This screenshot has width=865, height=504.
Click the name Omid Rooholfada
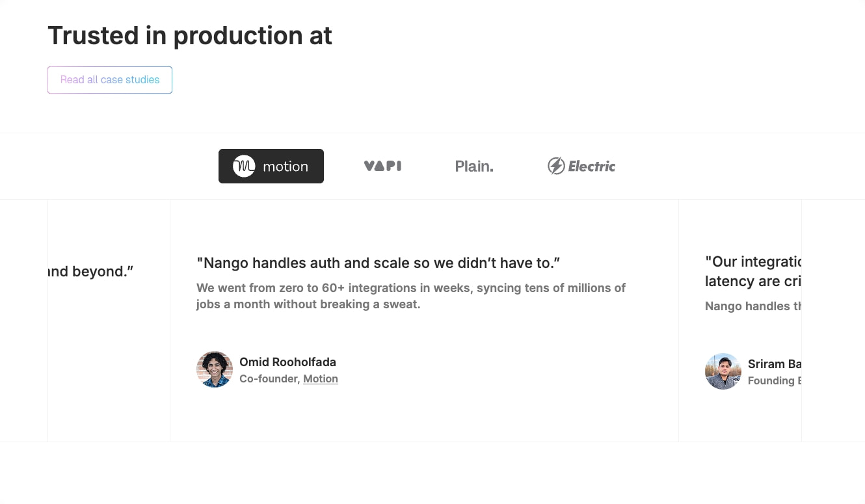tap(287, 362)
